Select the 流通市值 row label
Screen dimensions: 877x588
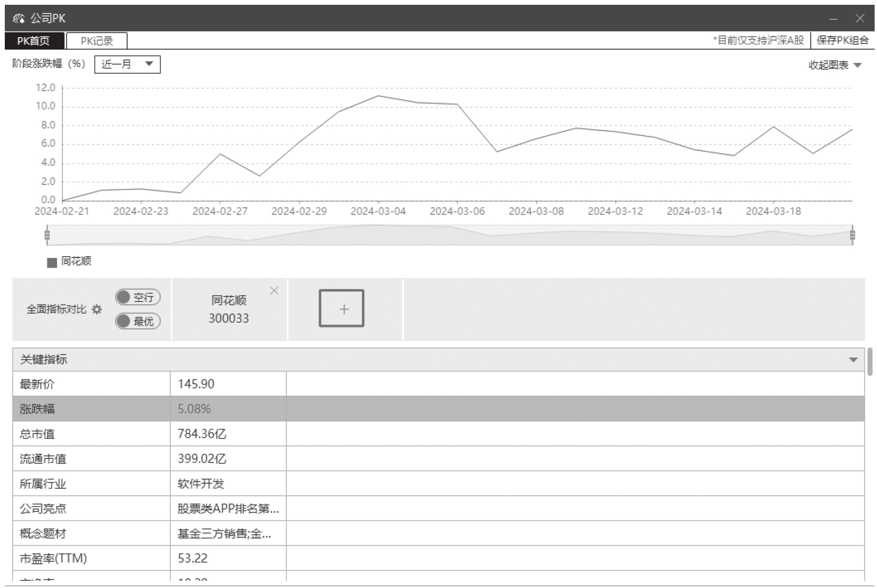tap(43, 459)
